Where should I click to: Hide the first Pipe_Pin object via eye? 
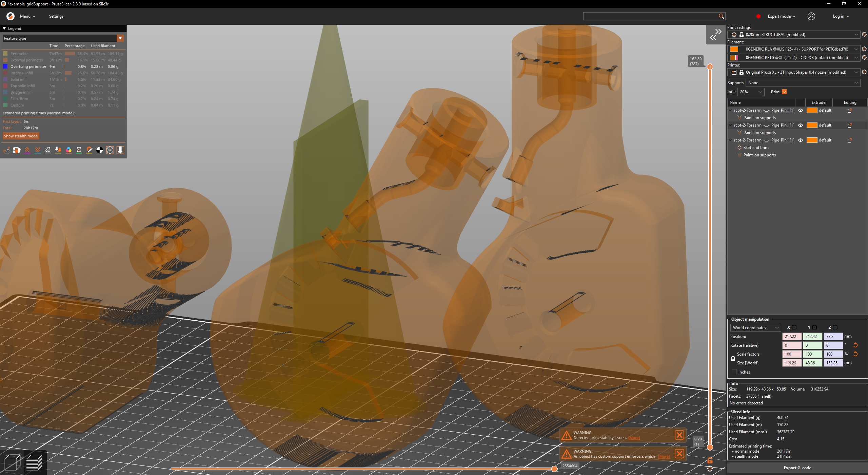[x=801, y=110]
